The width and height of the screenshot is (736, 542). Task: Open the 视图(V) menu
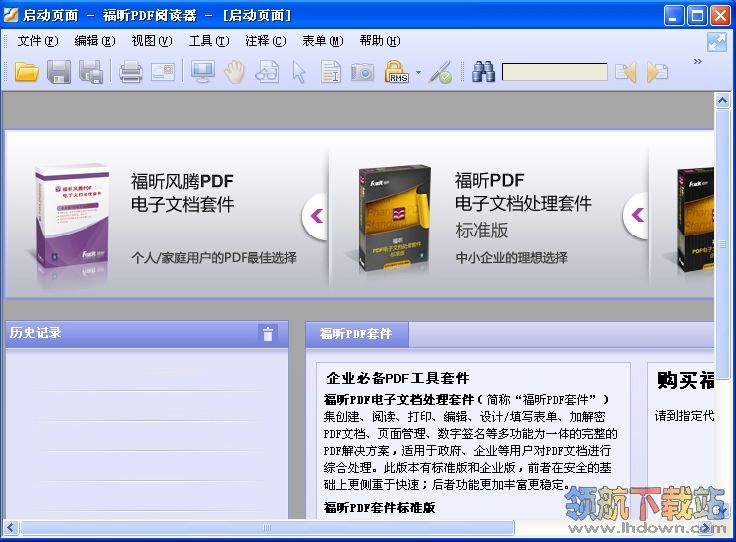152,41
